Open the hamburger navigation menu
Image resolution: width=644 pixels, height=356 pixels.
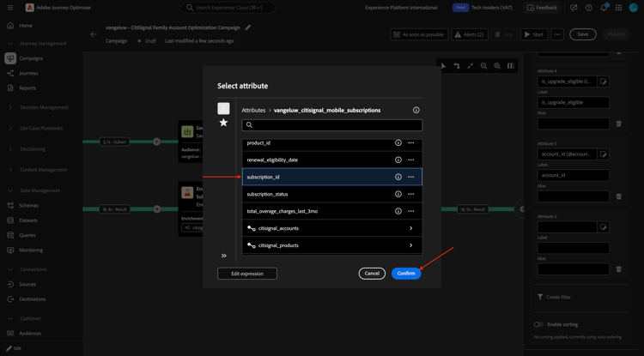pyautogui.click(x=10, y=8)
